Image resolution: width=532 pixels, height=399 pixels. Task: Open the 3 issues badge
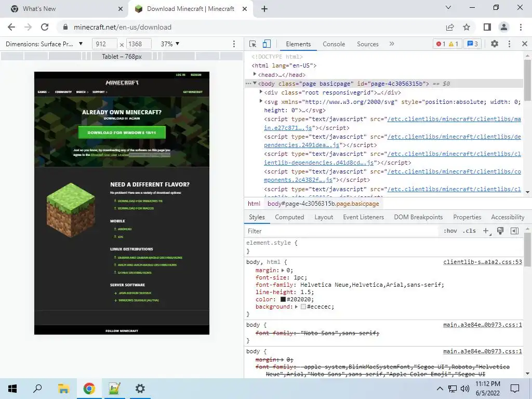pos(473,44)
